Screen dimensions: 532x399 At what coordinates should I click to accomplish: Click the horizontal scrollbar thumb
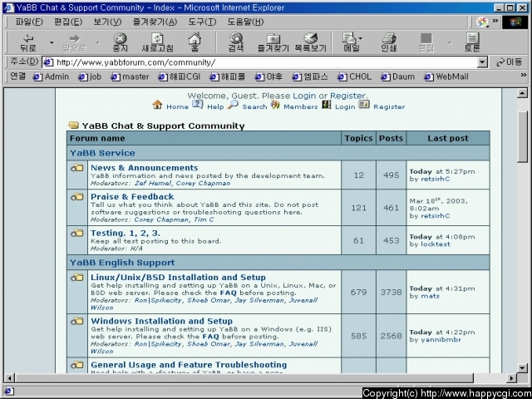point(244,378)
